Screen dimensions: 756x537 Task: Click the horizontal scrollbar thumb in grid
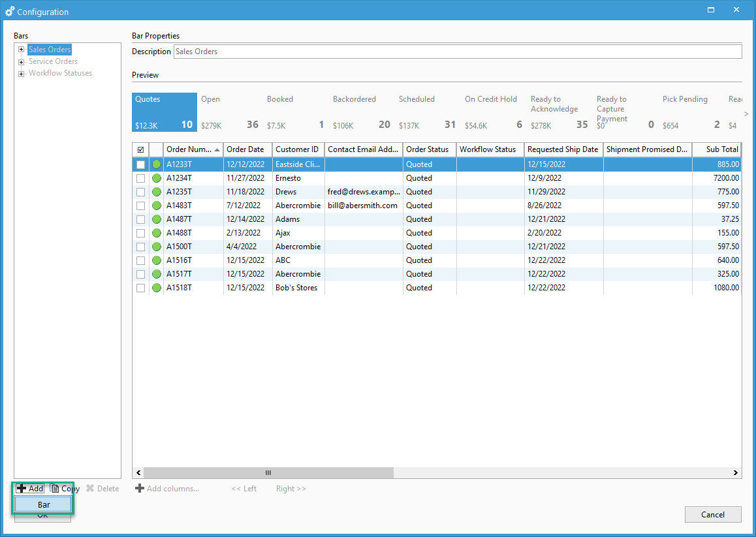click(x=268, y=473)
